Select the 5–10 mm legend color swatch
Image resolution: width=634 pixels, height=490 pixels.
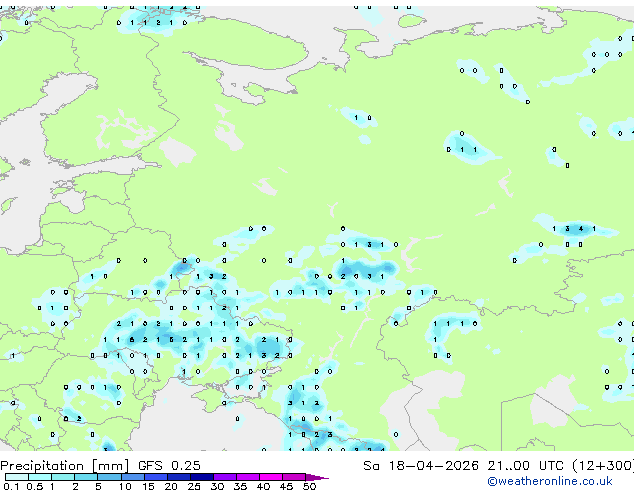point(109,477)
